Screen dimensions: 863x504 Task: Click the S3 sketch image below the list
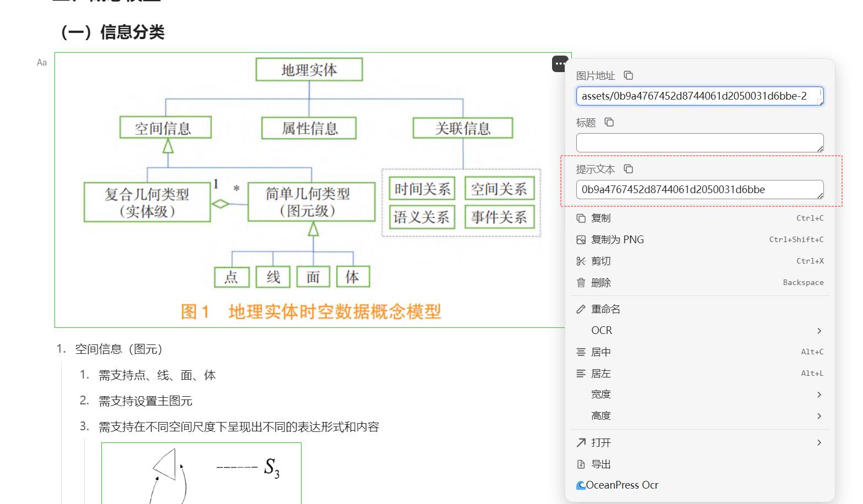201,473
